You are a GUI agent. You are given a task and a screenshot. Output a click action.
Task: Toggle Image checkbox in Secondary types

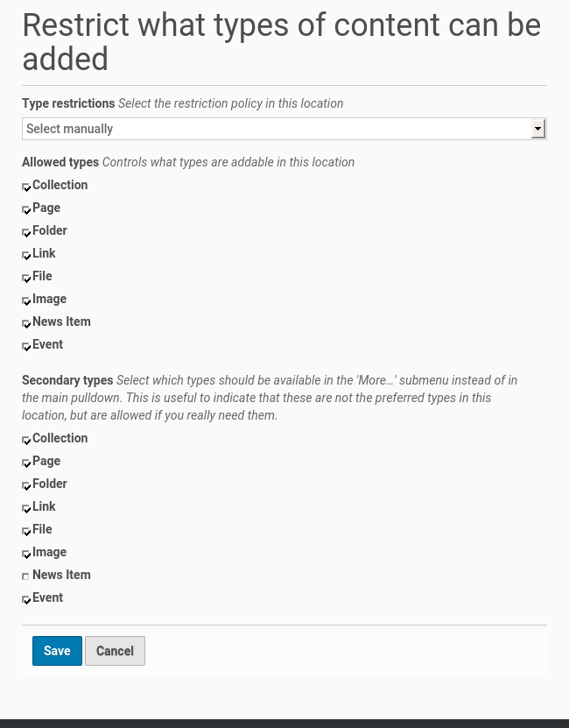(26, 554)
